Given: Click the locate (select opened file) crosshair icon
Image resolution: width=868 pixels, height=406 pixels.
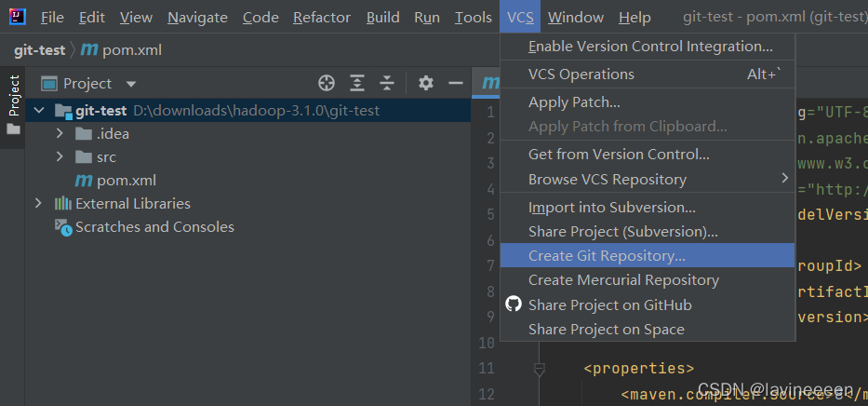Looking at the screenshot, I should [326, 83].
